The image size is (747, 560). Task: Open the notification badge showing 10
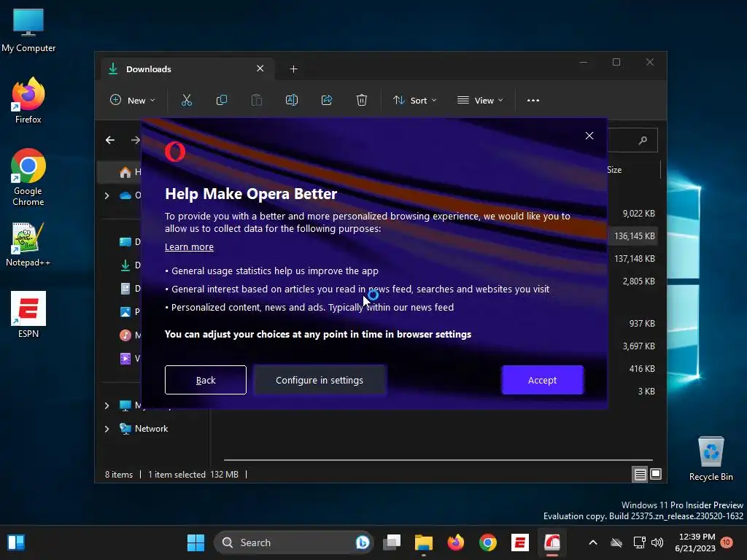tap(727, 542)
